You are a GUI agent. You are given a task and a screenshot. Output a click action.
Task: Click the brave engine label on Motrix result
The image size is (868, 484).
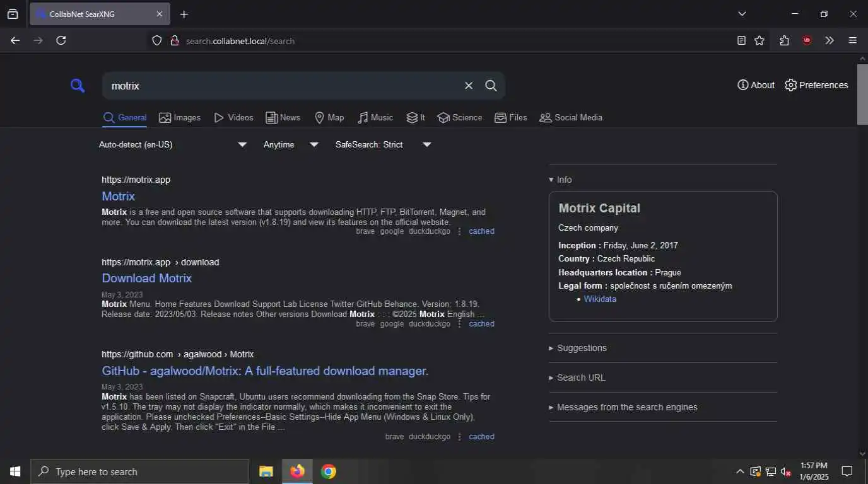[365, 231]
